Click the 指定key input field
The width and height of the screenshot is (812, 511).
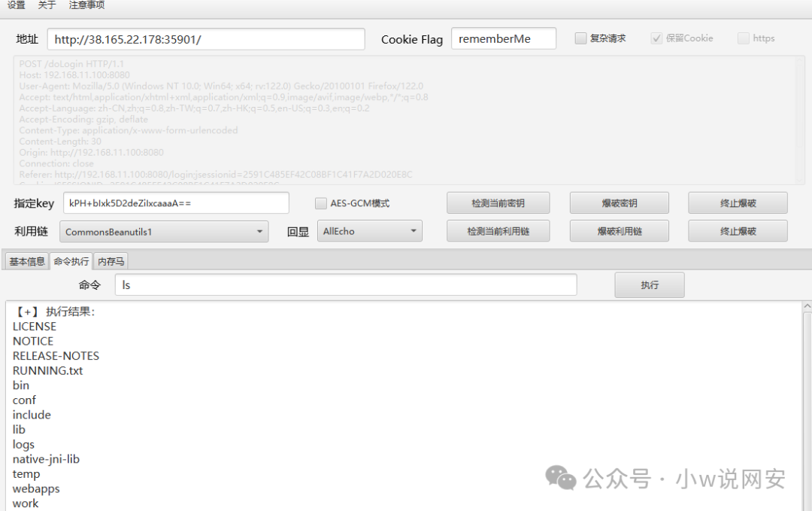(x=176, y=203)
